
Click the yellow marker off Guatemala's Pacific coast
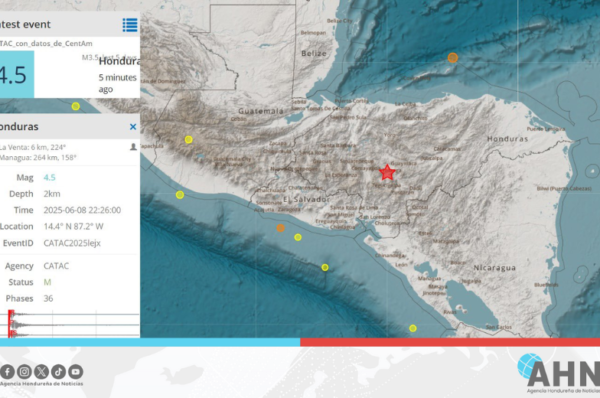pos(180,195)
